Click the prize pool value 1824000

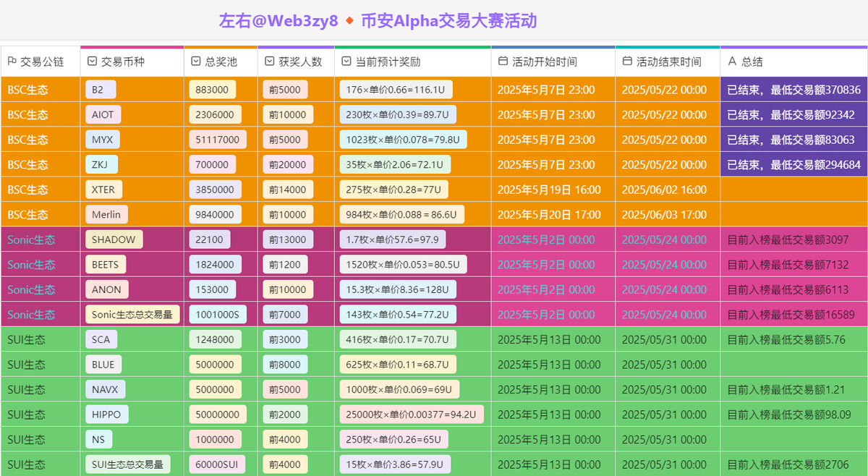pos(215,265)
